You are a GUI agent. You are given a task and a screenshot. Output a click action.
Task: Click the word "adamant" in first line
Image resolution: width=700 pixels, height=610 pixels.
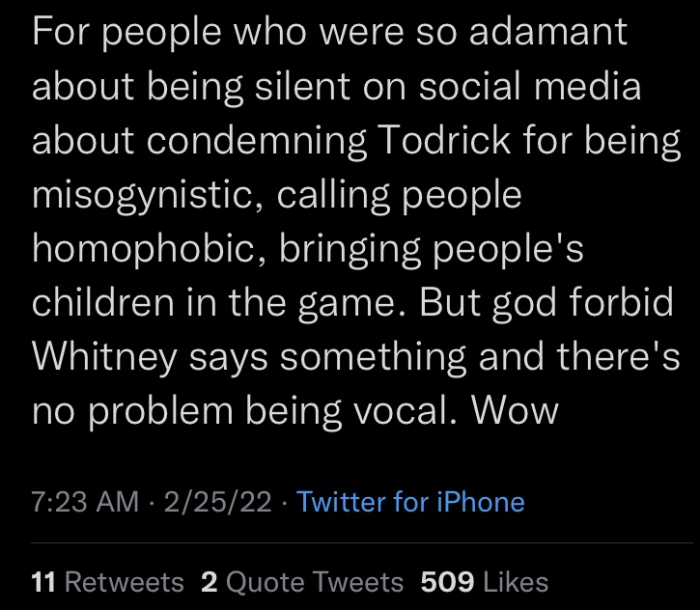(x=548, y=31)
